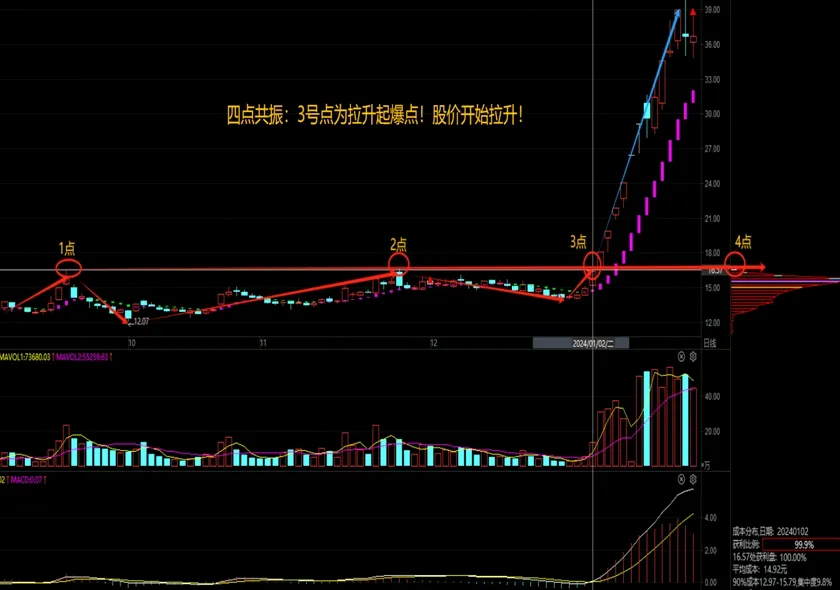Click the 2.00 MACD axis value
Image resolution: width=840 pixels, height=590 pixels.
pos(710,550)
